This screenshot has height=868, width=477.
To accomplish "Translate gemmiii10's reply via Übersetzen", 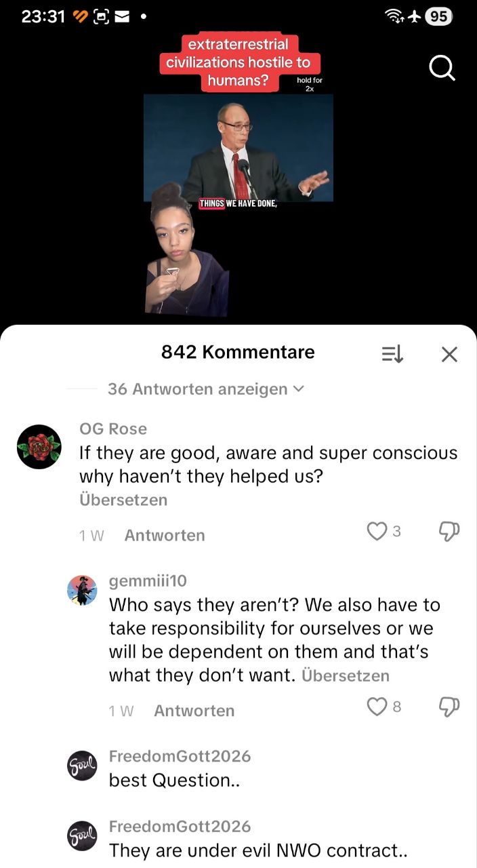I will point(346,675).
